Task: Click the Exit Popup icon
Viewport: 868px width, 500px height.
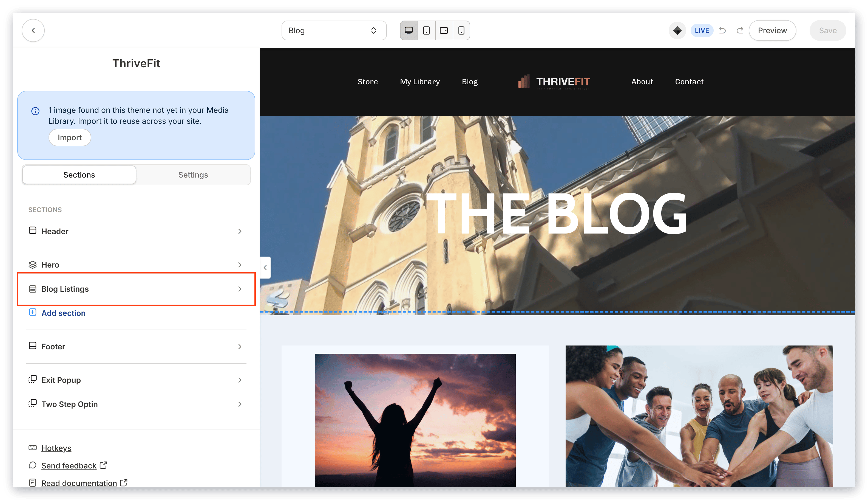Action: pos(33,379)
